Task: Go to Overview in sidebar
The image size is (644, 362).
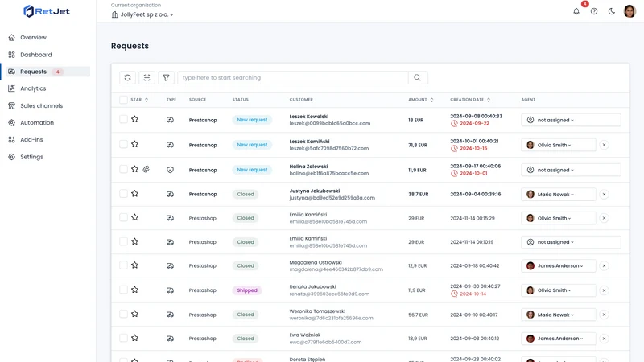Action: pos(33,37)
